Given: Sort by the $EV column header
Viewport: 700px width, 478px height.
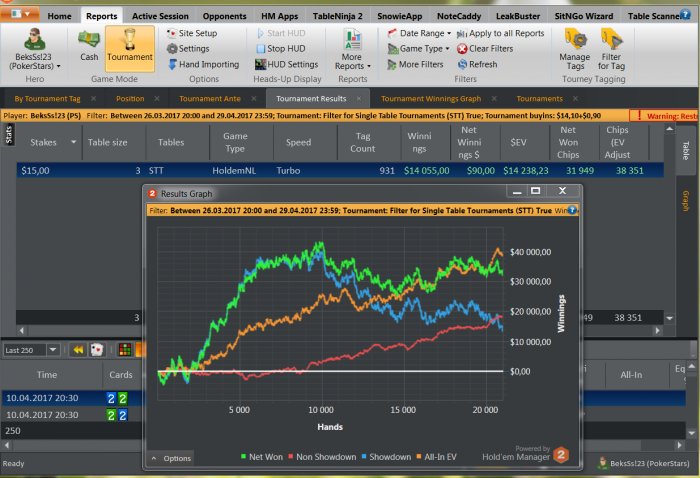Looking at the screenshot, I should 518,142.
